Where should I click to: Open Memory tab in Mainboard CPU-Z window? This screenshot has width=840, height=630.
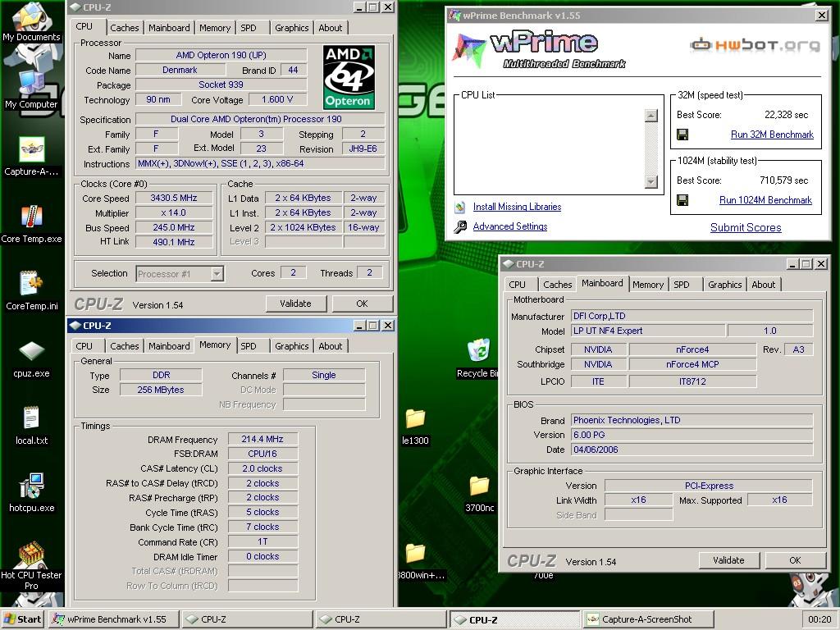648,285
